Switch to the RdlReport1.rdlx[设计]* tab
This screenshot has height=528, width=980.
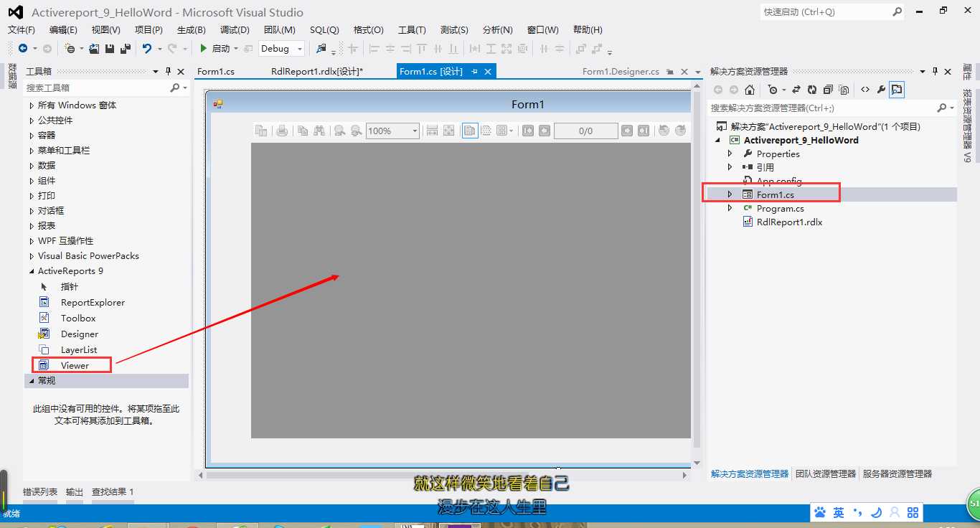coord(317,71)
